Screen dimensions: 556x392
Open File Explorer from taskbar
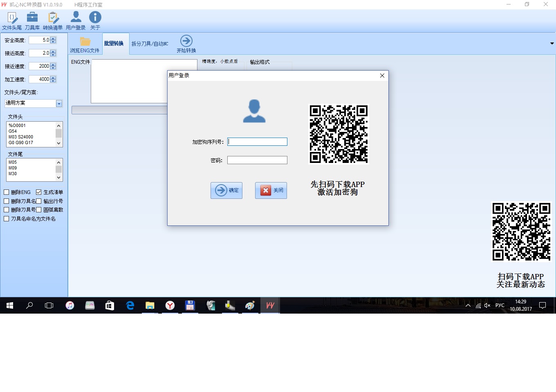pos(150,305)
